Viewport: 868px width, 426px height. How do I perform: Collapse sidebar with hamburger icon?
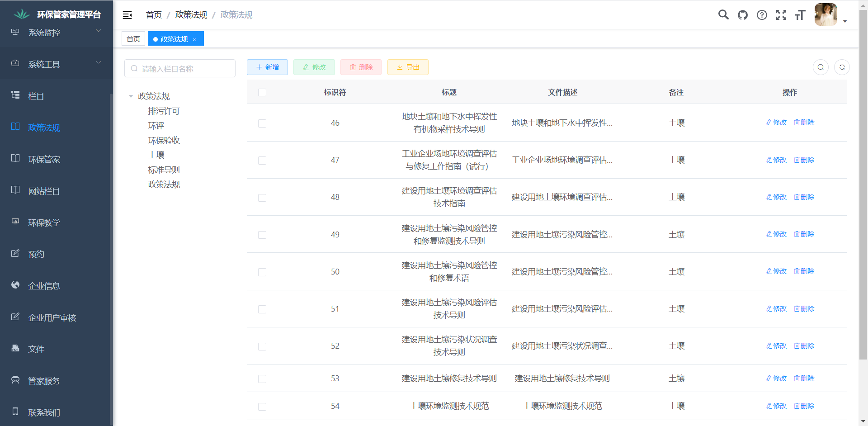coord(127,15)
